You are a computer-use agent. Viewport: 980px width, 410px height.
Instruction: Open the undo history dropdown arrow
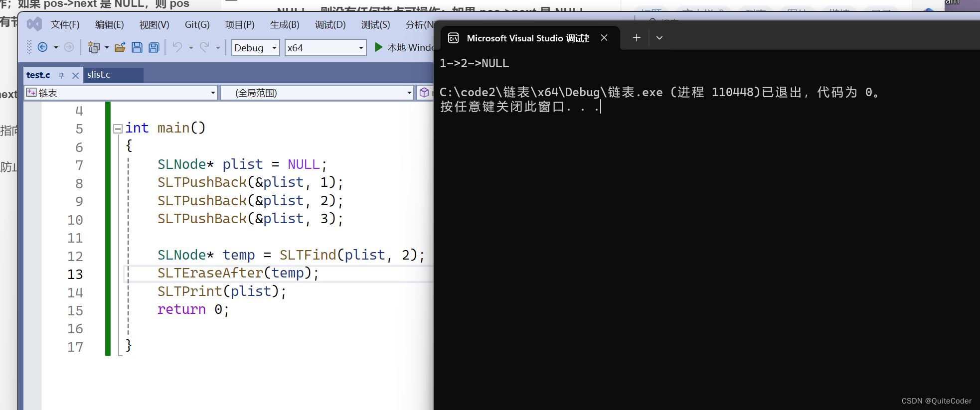click(x=191, y=48)
